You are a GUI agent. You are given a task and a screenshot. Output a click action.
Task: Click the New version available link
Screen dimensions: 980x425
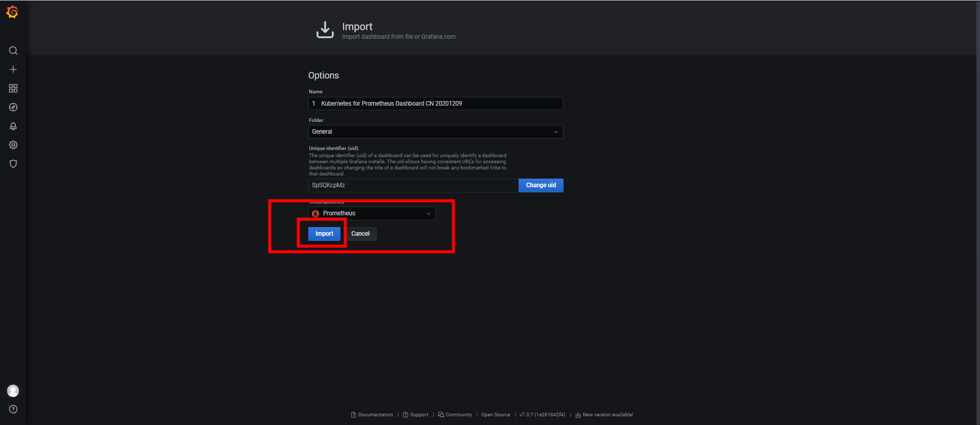pos(608,415)
